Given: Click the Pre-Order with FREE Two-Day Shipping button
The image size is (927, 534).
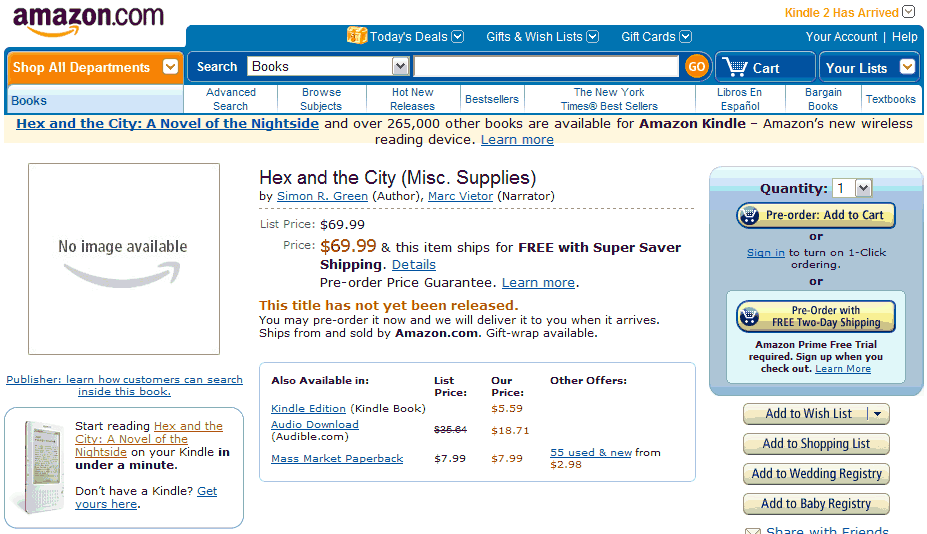Looking at the screenshot, I should [x=816, y=316].
